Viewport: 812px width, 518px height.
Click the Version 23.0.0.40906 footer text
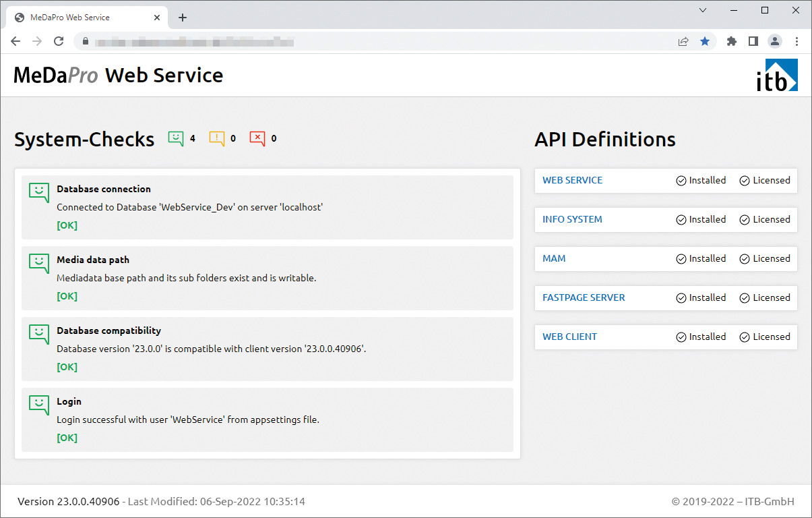click(x=69, y=502)
